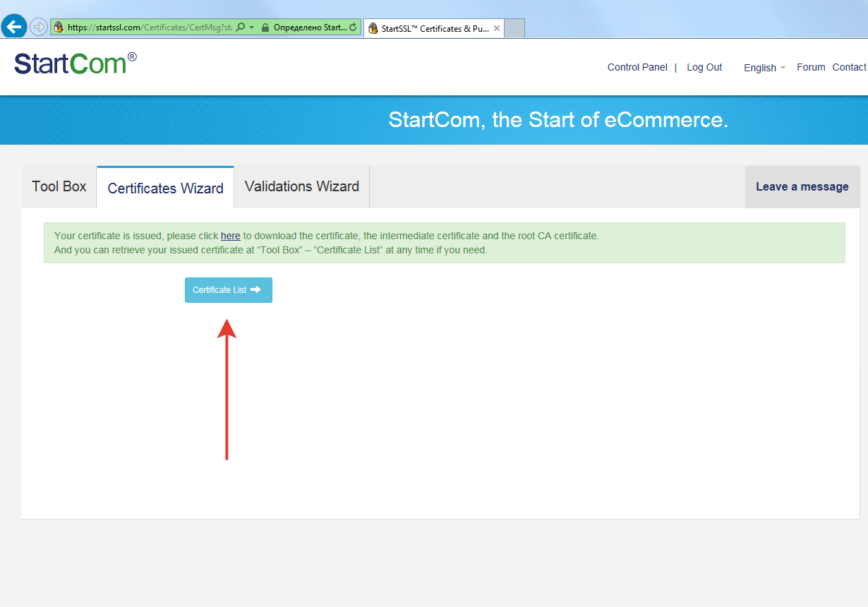Click the Certificate List button
The height and width of the screenshot is (607, 868).
tap(229, 290)
